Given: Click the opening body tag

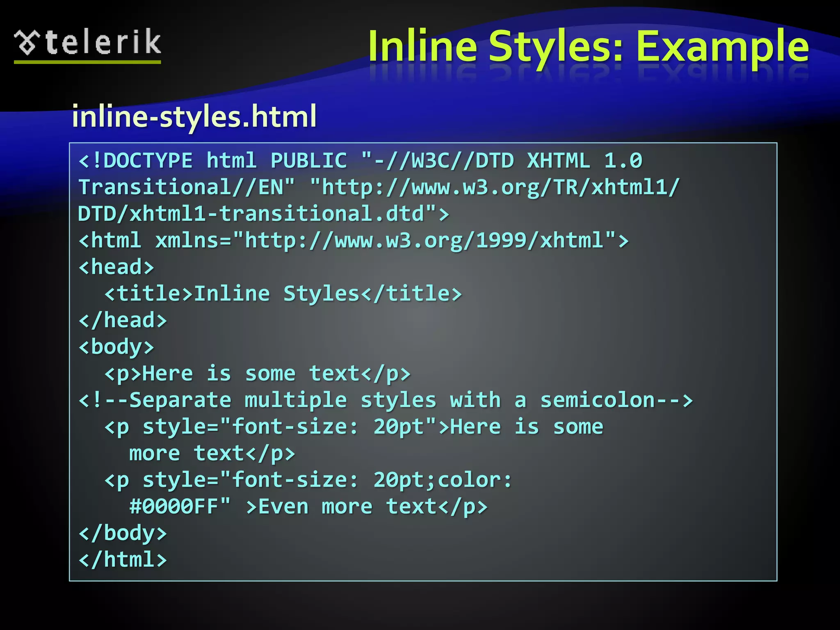Looking at the screenshot, I should (x=116, y=347).
